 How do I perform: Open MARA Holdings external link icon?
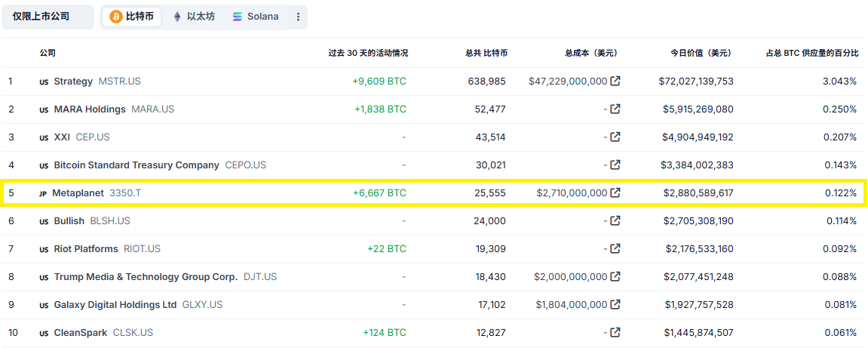tap(615, 109)
